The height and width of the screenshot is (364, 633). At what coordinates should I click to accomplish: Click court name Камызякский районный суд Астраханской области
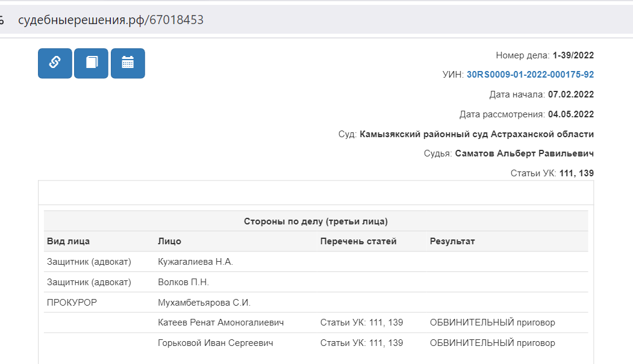pyautogui.click(x=477, y=134)
